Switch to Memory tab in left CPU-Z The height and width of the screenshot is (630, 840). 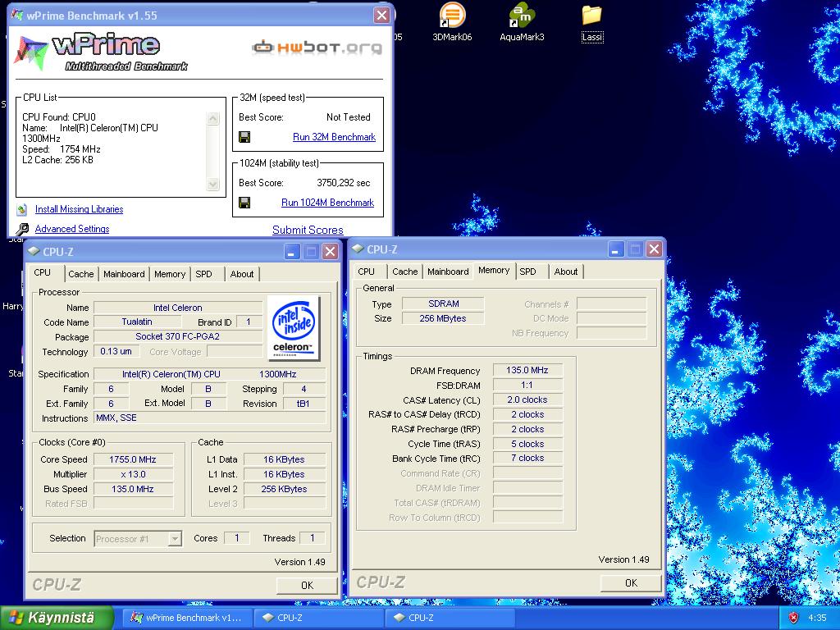click(170, 274)
